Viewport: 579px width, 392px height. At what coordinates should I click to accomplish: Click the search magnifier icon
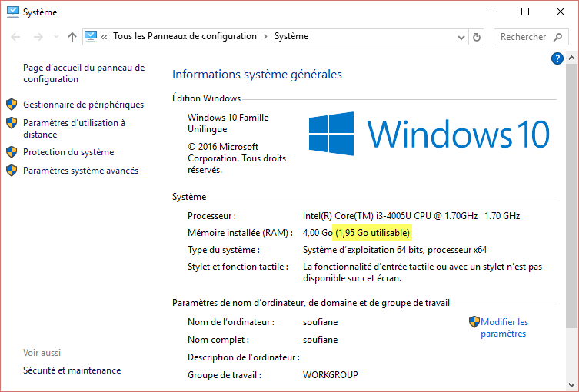(558, 37)
